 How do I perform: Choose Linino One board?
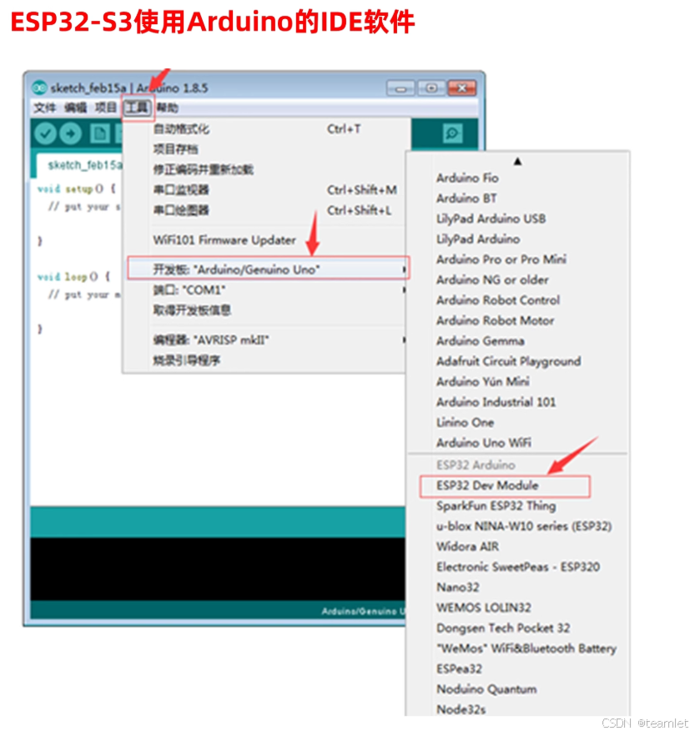[x=465, y=422]
